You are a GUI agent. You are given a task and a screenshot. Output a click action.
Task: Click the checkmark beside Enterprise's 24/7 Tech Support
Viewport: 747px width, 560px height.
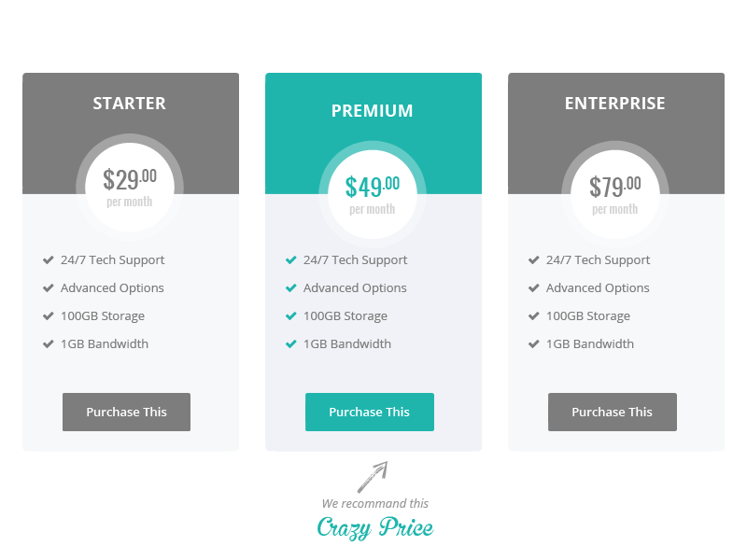pyautogui.click(x=533, y=259)
